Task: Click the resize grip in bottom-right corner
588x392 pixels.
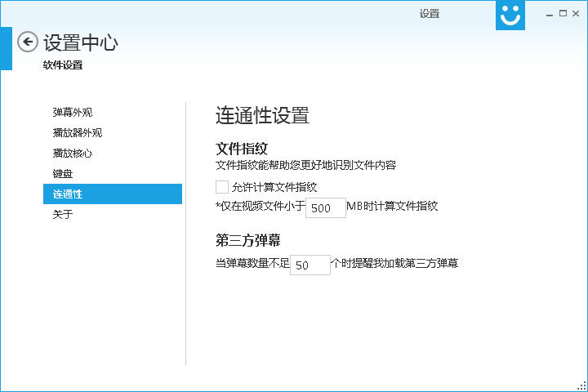Action: (582, 386)
